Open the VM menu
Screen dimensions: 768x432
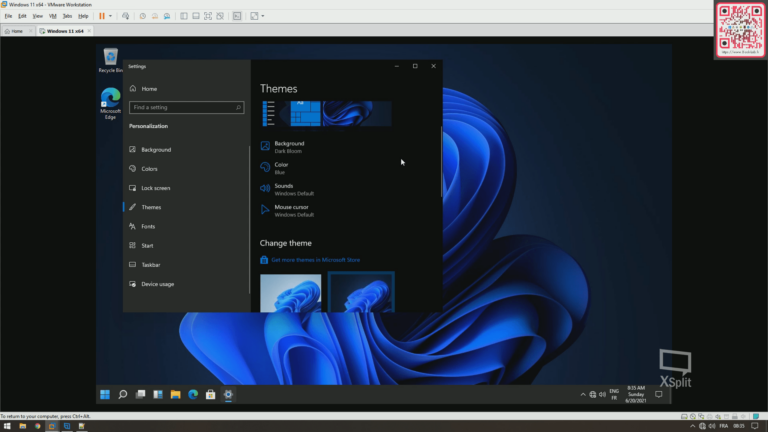point(52,16)
